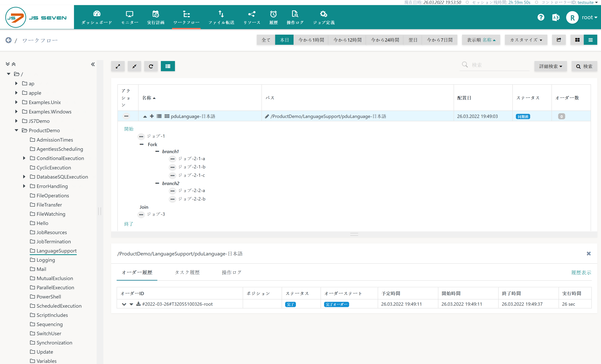
Task: Open ジョブ定義 configuration page
Action: pyautogui.click(x=324, y=17)
